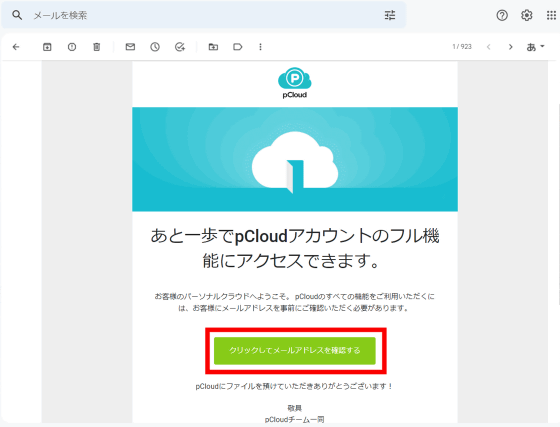Image resolution: width=560 pixels, height=427 pixels.
Task: Click the magnifier search icon
Action: (x=17, y=15)
